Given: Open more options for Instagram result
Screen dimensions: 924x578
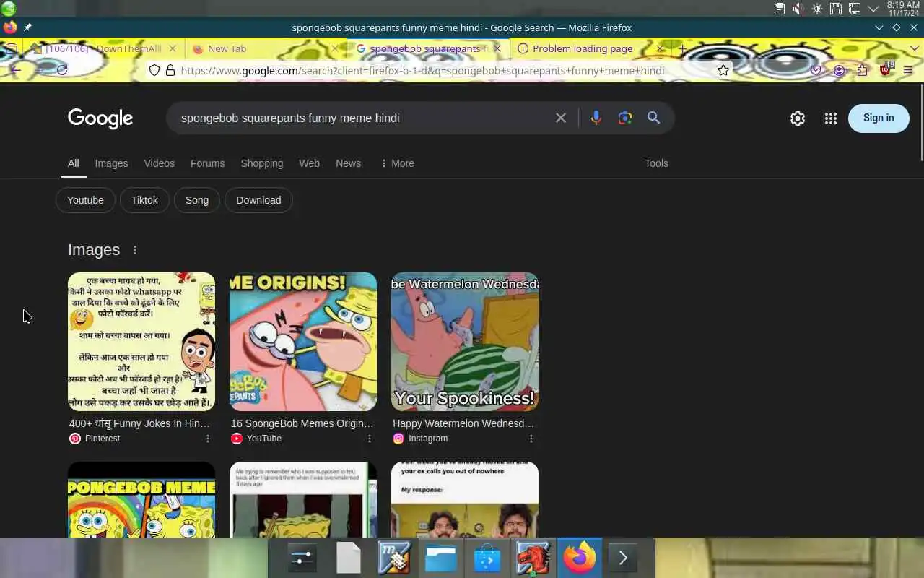Looking at the screenshot, I should point(531,439).
